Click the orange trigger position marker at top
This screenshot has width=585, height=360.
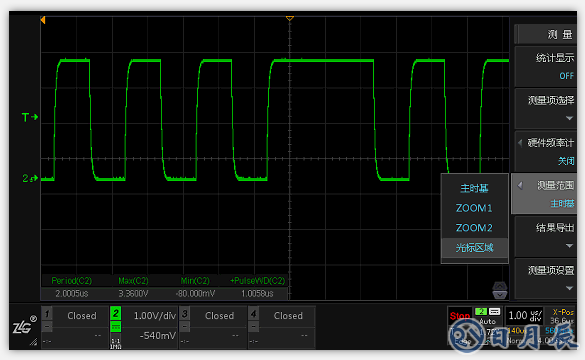[x=290, y=18]
